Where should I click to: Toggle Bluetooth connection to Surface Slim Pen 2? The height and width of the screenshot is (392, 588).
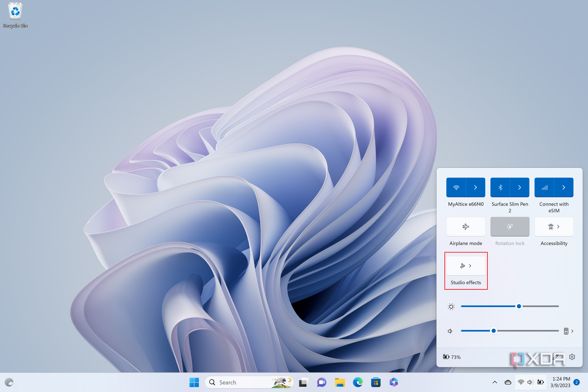click(500, 187)
